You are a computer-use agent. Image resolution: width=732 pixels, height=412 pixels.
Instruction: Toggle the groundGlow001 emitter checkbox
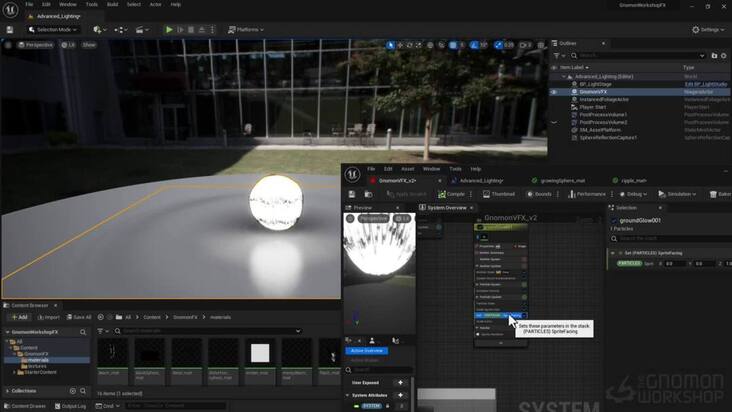pos(613,220)
